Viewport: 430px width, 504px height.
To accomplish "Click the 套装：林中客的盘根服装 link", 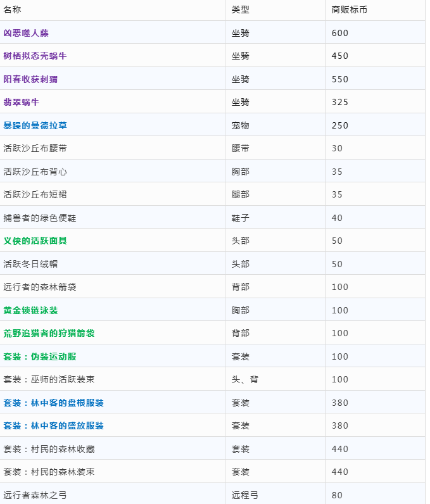I will [53, 403].
